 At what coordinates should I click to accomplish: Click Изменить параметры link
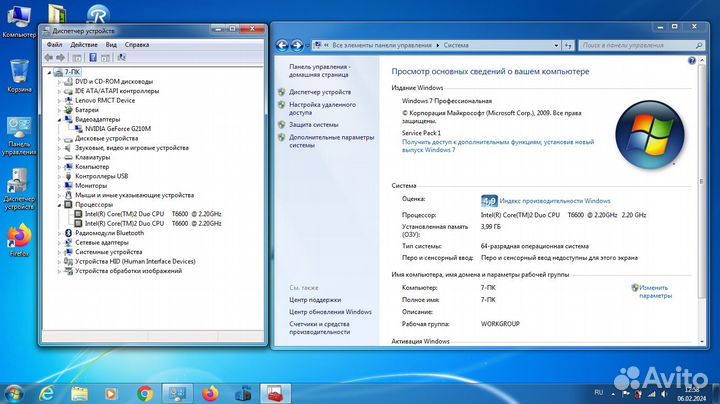655,292
